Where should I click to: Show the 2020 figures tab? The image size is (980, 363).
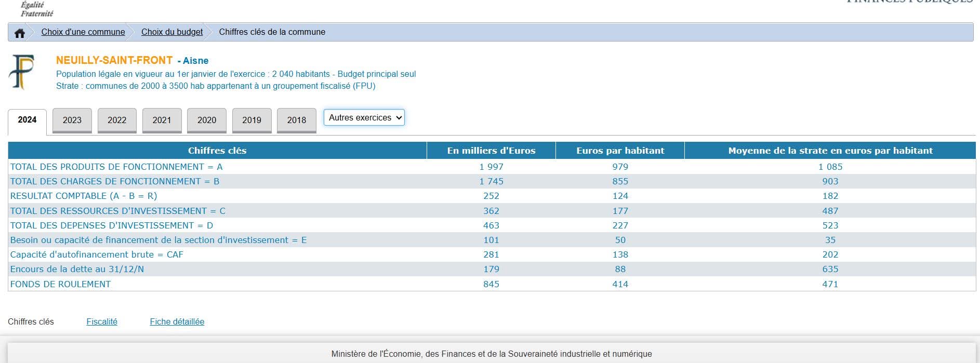pos(207,120)
